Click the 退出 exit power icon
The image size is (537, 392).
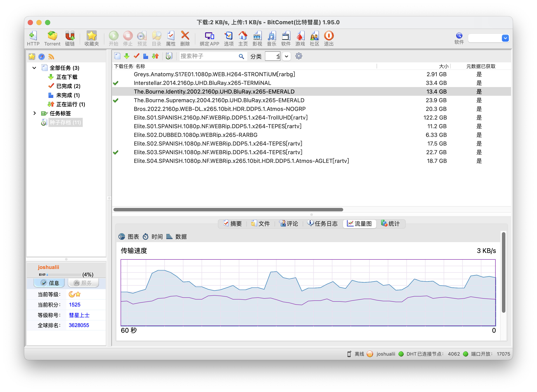(329, 38)
